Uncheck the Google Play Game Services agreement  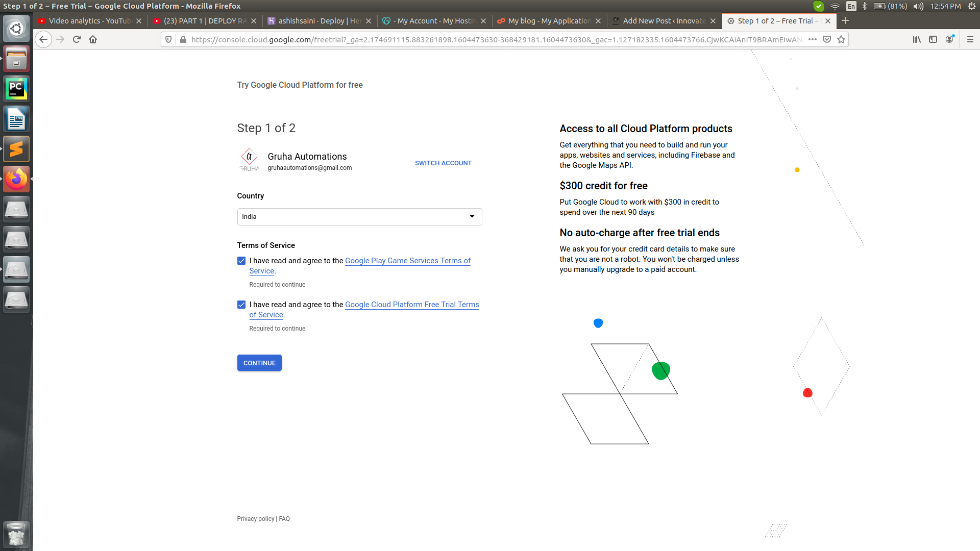[x=241, y=261]
